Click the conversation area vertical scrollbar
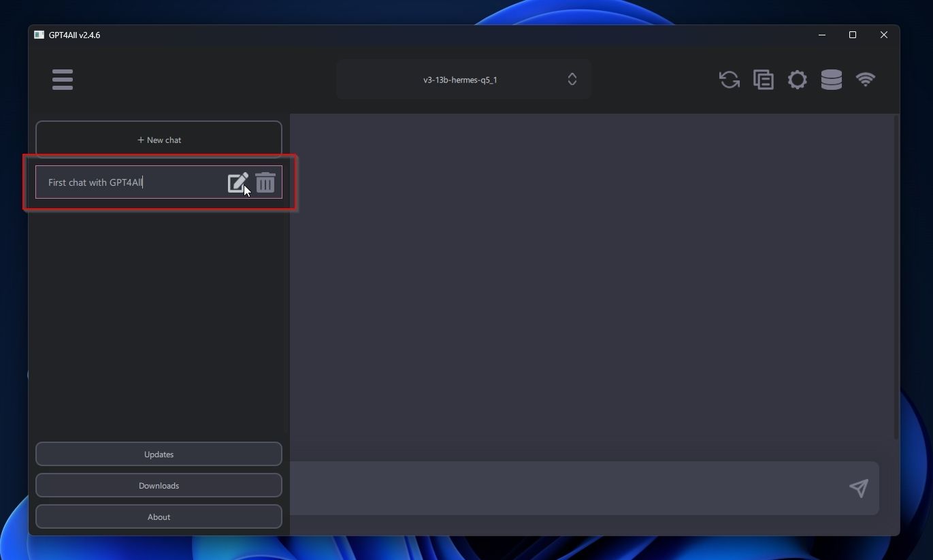 pyautogui.click(x=896, y=278)
